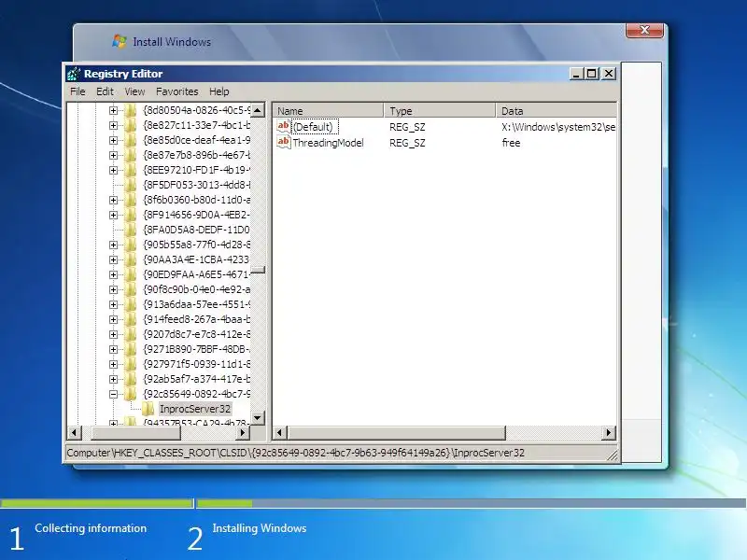Expand the {8e87e7b8-896b-4e67 key
747x560 pixels.
(113, 155)
